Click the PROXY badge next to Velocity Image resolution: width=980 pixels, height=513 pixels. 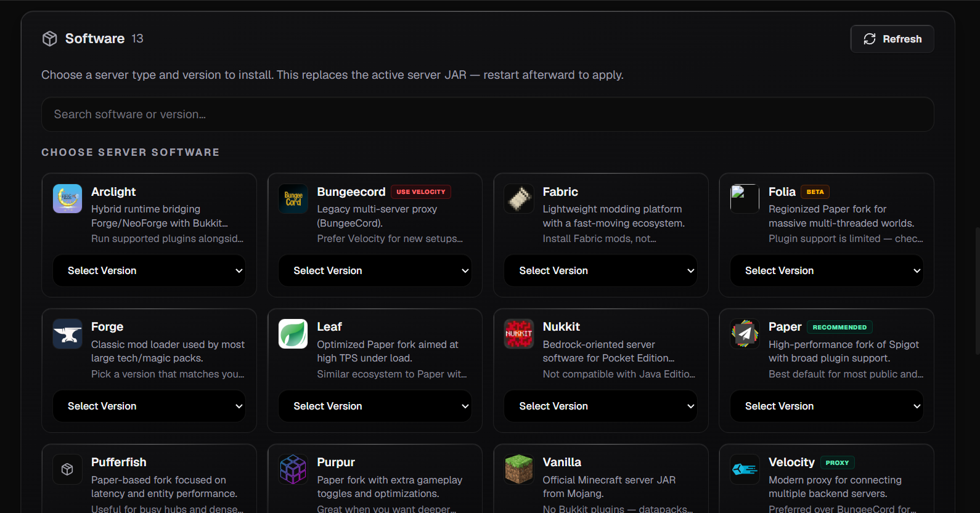[x=837, y=463]
